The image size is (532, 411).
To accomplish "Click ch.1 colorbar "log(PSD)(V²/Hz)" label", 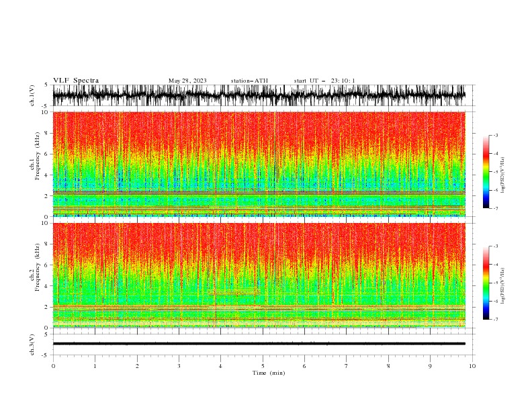I will pyautogui.click(x=502, y=175).
